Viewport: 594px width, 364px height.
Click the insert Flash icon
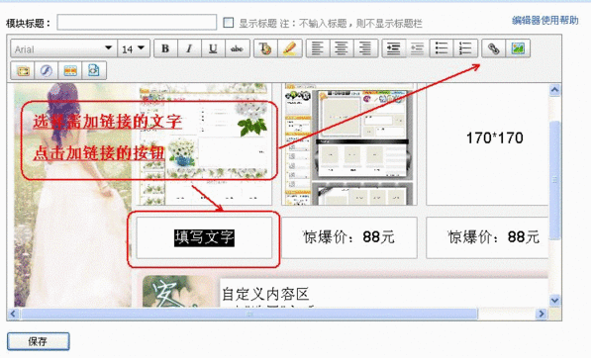47,71
